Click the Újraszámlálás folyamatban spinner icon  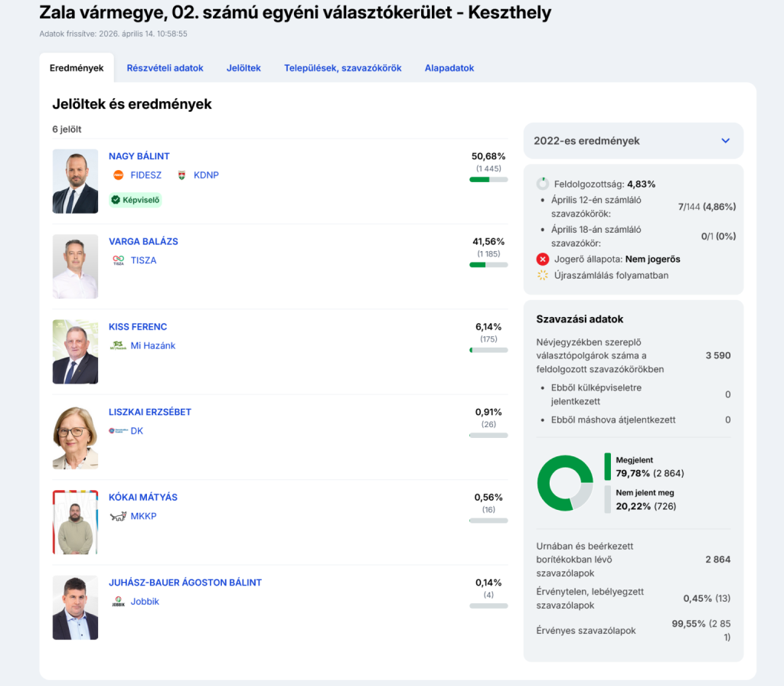click(x=543, y=275)
